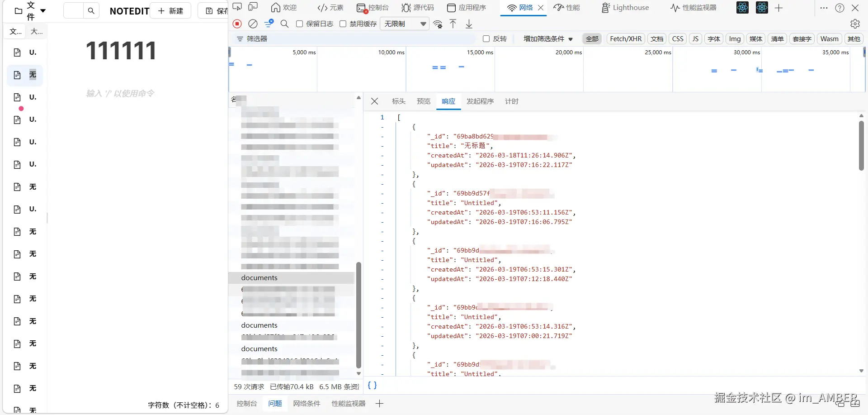This screenshot has height=415, width=868.
Task: Open the DevTools customize ellipsis menu
Action: pos(824,8)
